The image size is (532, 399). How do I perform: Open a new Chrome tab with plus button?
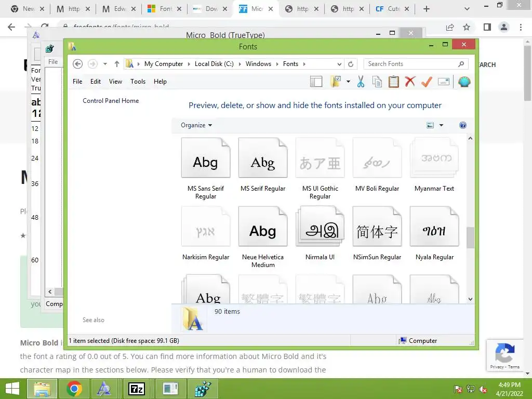[427, 9]
